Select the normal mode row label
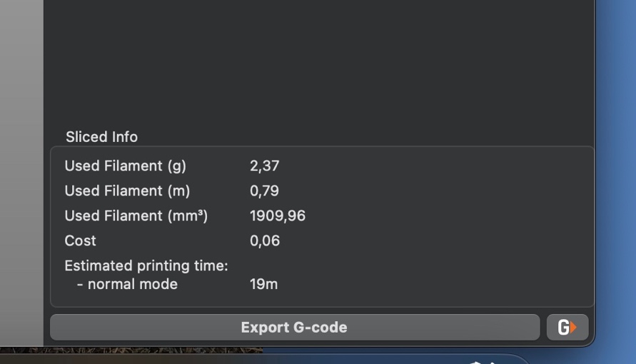This screenshot has height=364, width=636. pyautogui.click(x=127, y=284)
